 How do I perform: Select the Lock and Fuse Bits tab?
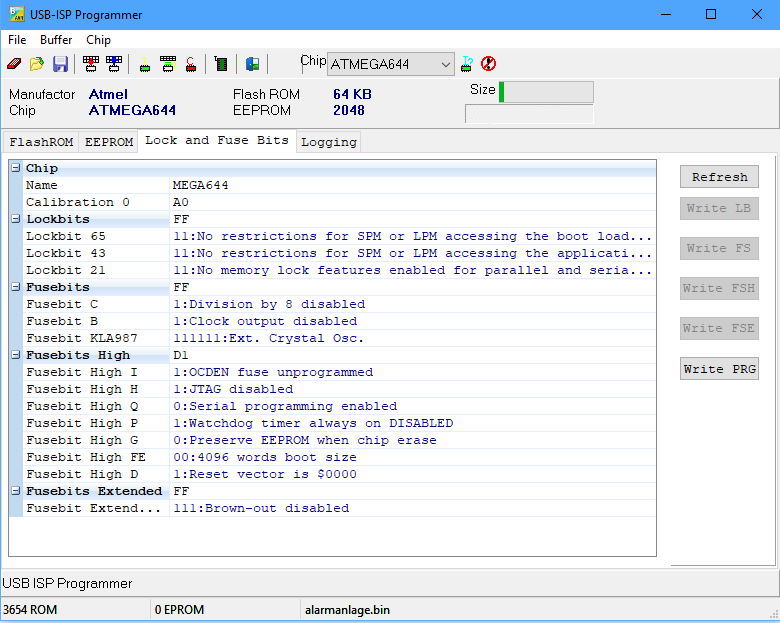tap(217, 140)
